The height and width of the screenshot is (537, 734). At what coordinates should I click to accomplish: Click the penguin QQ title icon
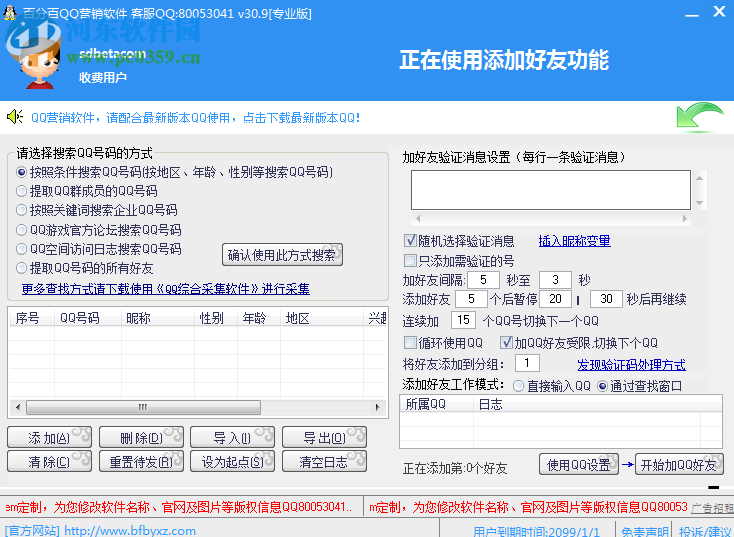point(10,13)
